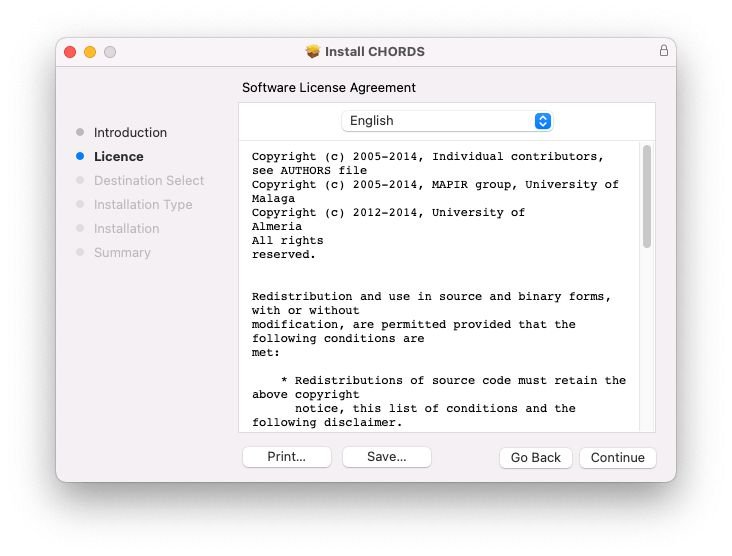Click the 'All rights reserved.' text
This screenshot has width=732, height=556.
[287, 247]
